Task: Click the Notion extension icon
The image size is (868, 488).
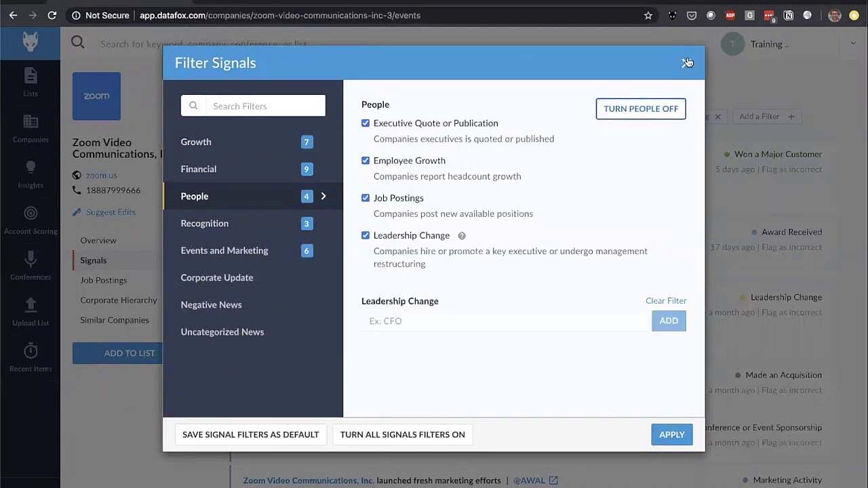Action: click(788, 15)
